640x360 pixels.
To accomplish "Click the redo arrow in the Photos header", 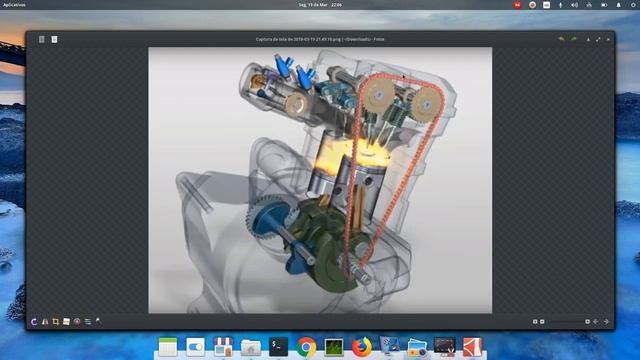I will click(x=574, y=39).
